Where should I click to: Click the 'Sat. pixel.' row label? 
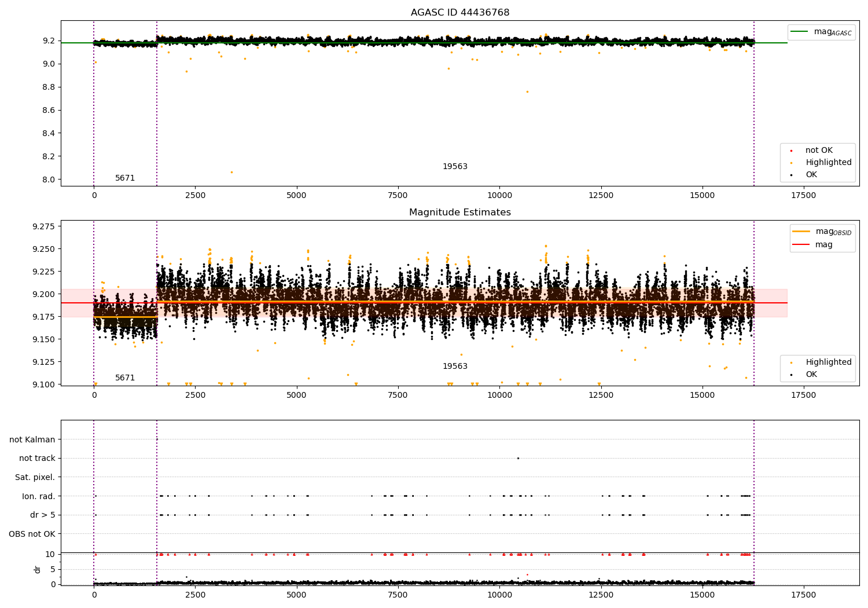[x=35, y=477]
